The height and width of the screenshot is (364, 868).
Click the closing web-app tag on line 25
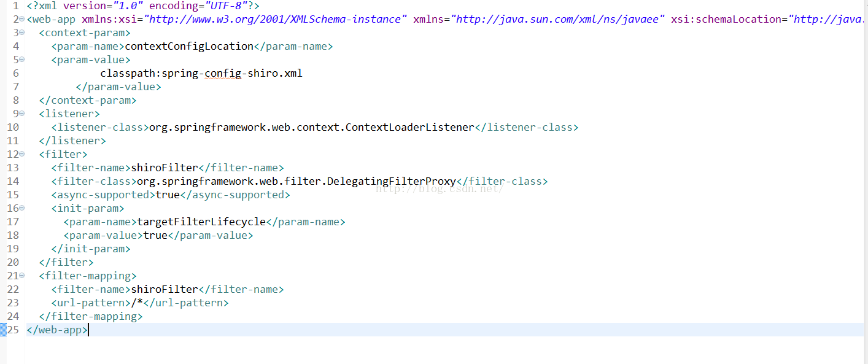pos(57,330)
